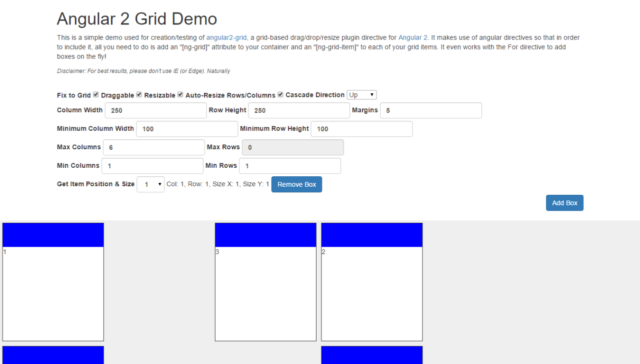
Task: Click the blue header of box 2
Action: (x=372, y=235)
